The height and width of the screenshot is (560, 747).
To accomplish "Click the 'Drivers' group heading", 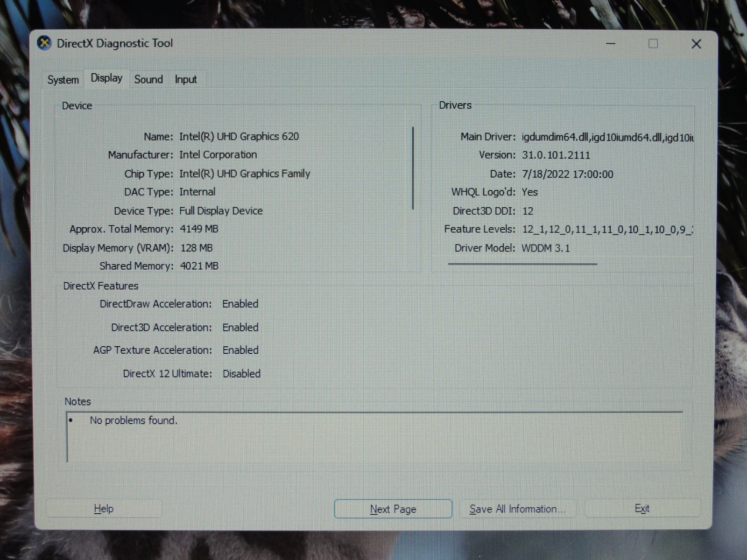I will (x=455, y=105).
